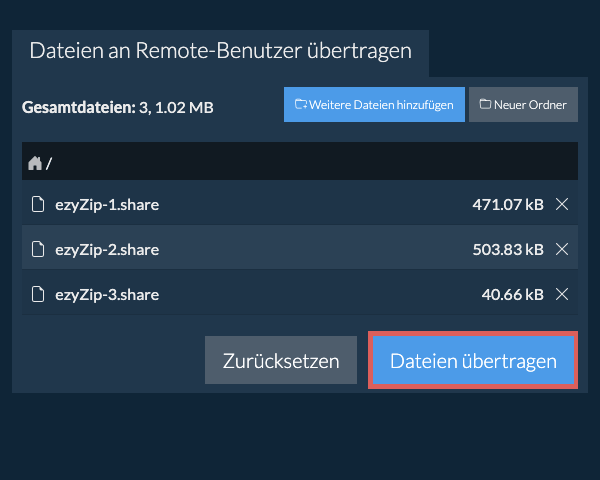Click the Zurücksetzen button
This screenshot has height=480, width=600.
tap(281, 360)
